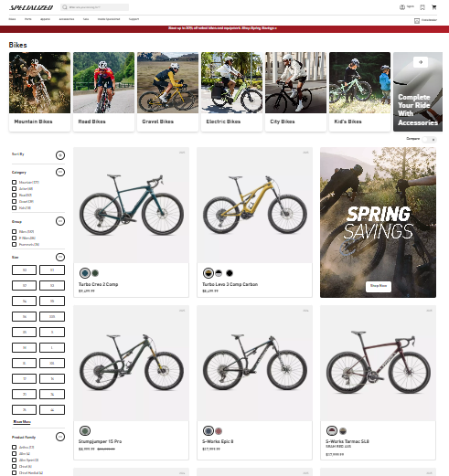449x476 pixels.
Task: Check the first Category filter checkbox
Action: pyautogui.click(x=14, y=183)
